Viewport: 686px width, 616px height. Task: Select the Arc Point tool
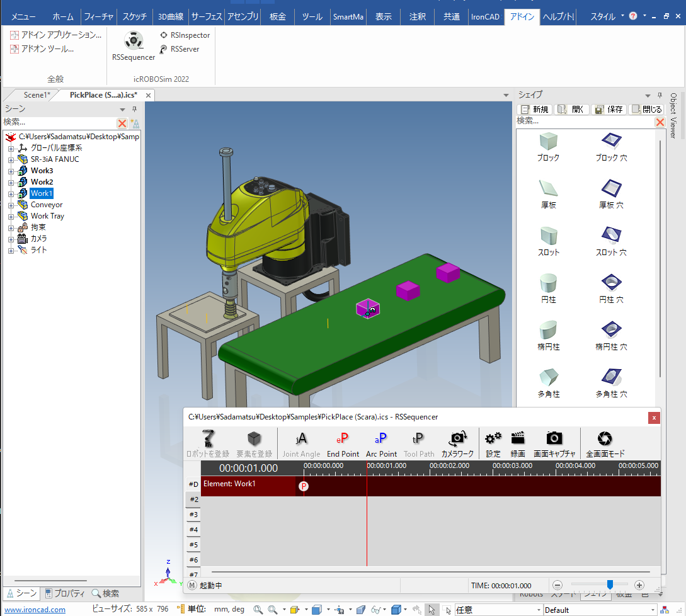(381, 443)
